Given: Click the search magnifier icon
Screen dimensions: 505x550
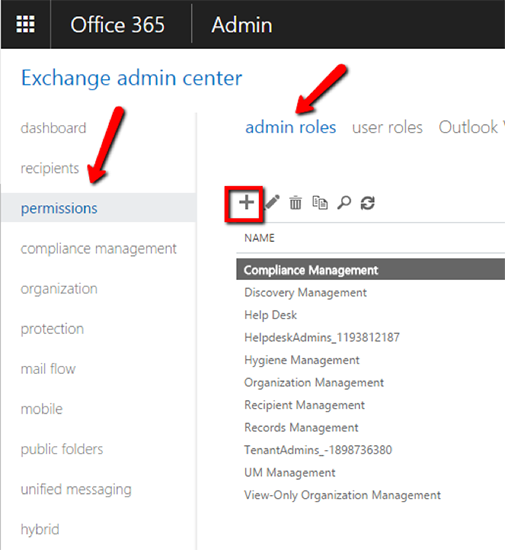Looking at the screenshot, I should click(x=344, y=202).
